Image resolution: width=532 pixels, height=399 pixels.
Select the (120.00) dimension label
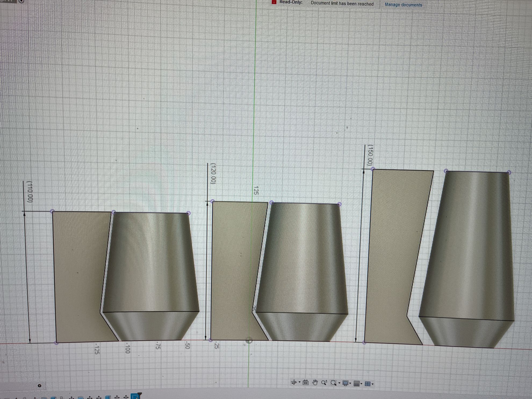coord(213,173)
